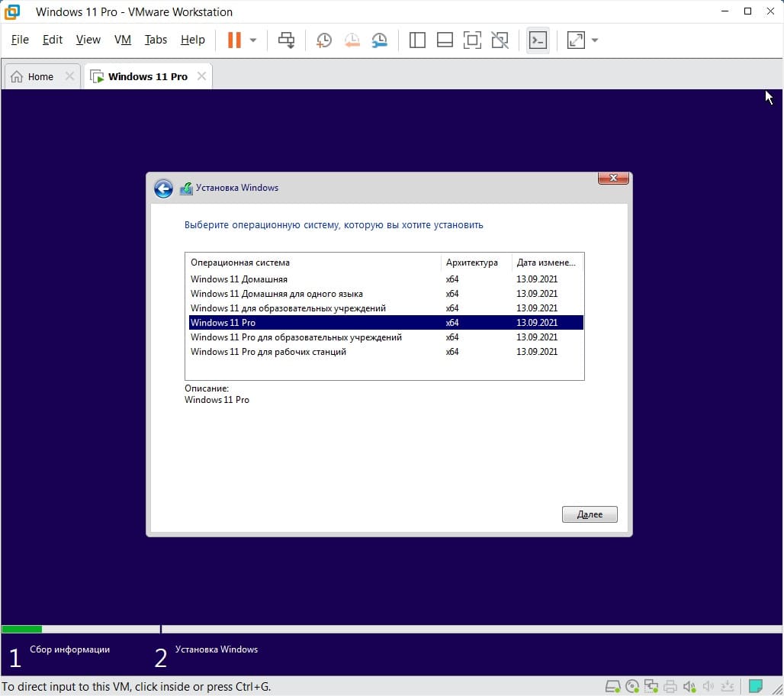
Task: Go back with the blue arrow button
Action: (x=163, y=188)
